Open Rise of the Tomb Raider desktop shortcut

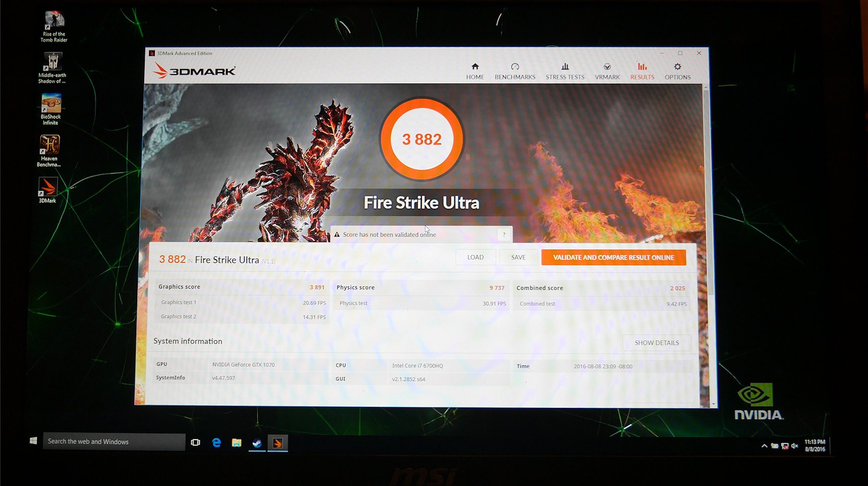[54, 27]
